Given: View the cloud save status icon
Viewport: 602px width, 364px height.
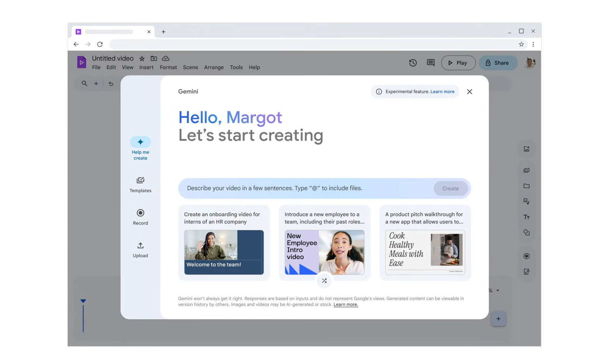Looking at the screenshot, I should coord(166,58).
